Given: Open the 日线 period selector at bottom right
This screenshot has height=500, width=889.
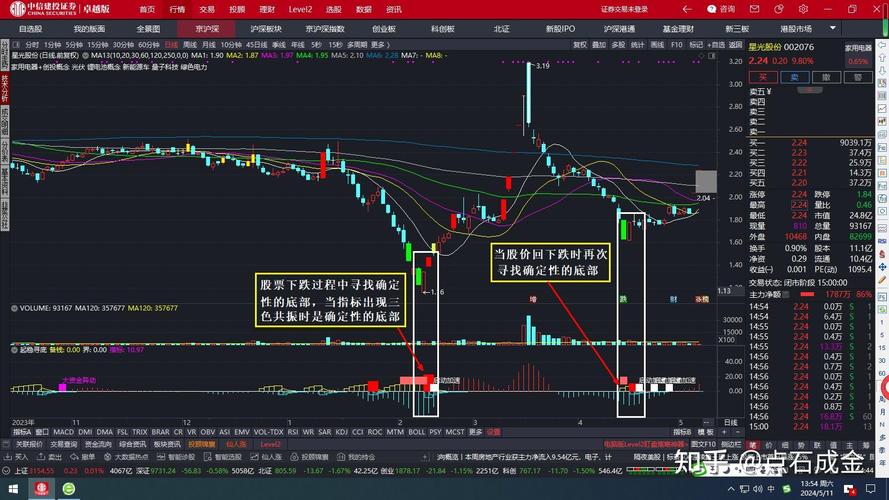Looking at the screenshot, I should click(731, 423).
